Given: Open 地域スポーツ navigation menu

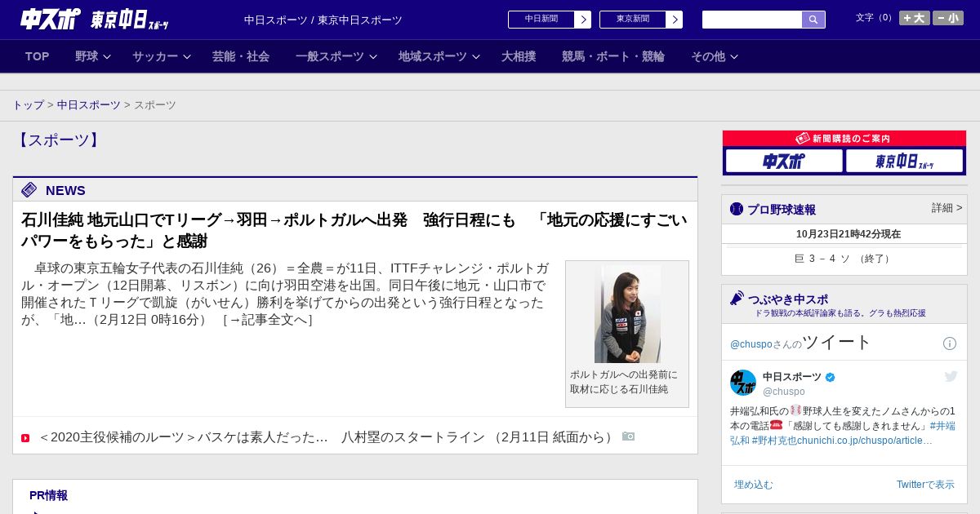Looking at the screenshot, I should pyautogui.click(x=433, y=56).
